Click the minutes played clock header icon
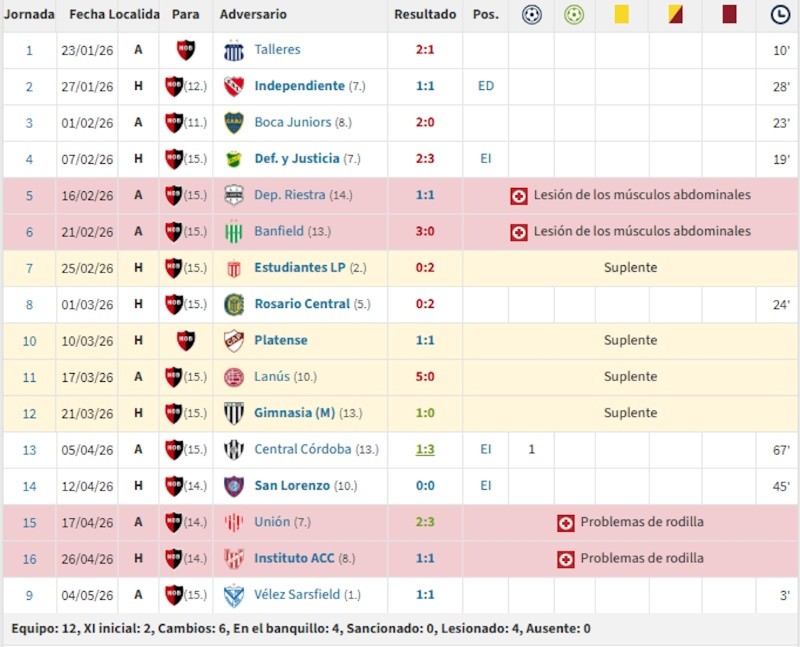Screen dimensions: 800x647 click(780, 14)
